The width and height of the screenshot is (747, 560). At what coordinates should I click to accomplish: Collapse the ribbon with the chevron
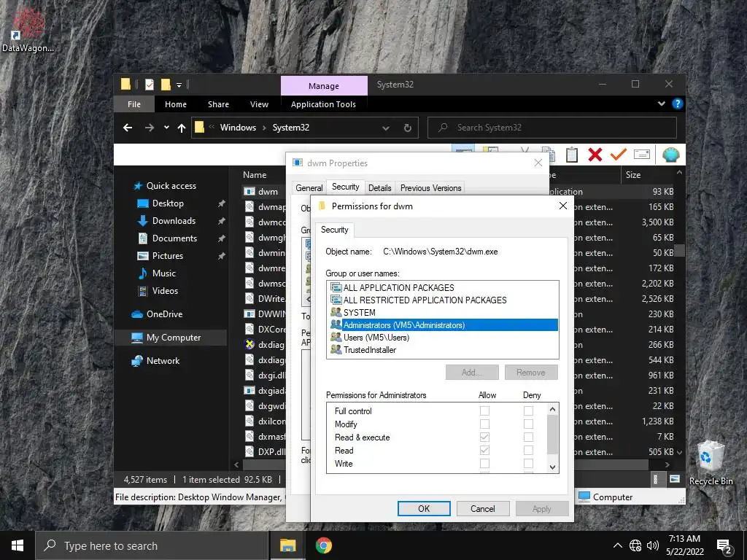point(661,104)
